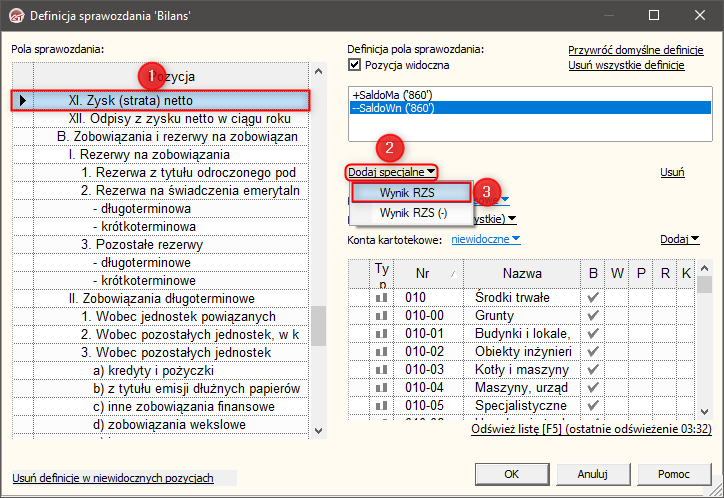
Task: Click the row pointer arrow beside XI. Zysk (strata) netto
Action: point(23,100)
